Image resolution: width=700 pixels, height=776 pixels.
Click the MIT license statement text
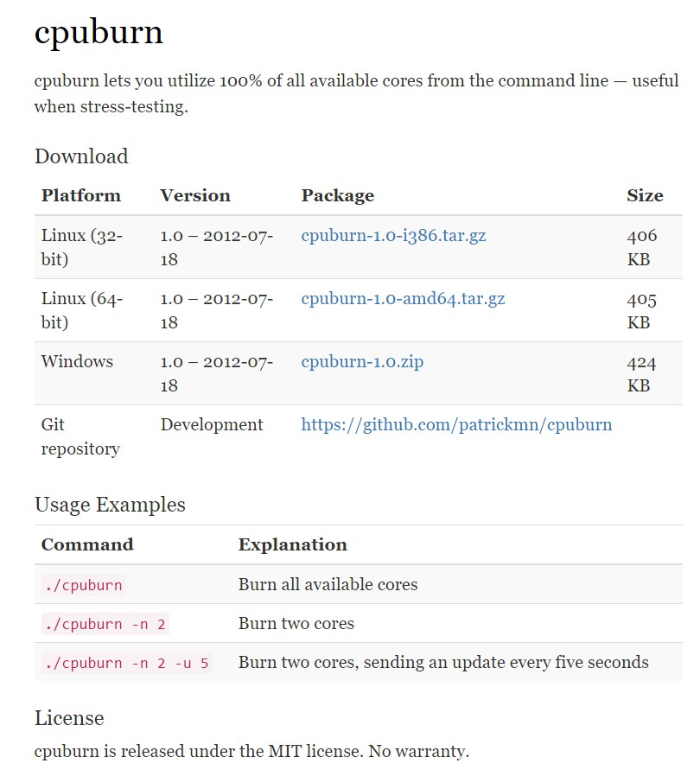tap(251, 751)
